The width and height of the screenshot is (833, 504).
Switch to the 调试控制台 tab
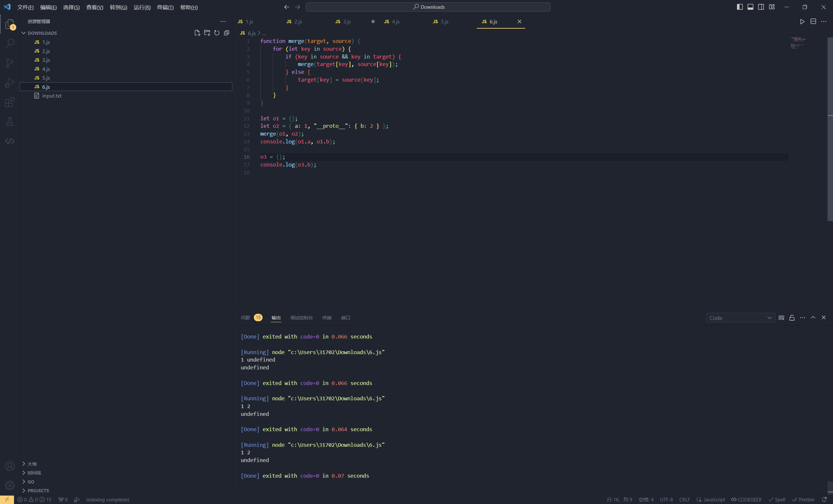tap(301, 318)
